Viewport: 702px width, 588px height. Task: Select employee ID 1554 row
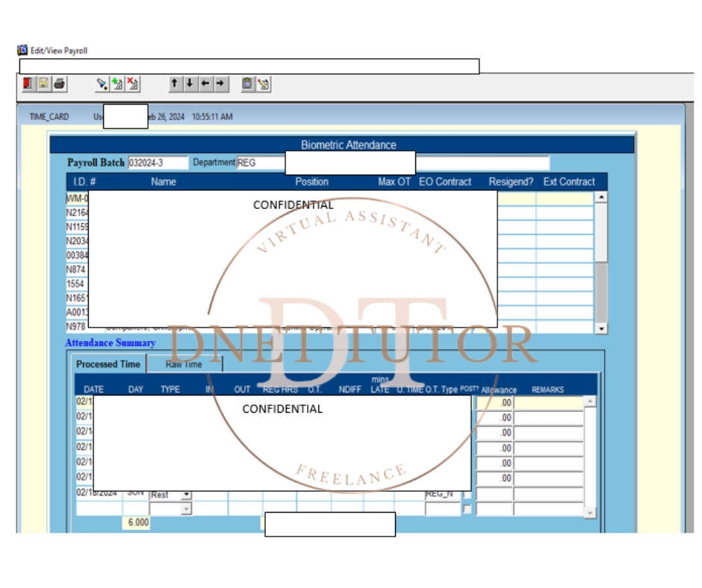point(75,284)
